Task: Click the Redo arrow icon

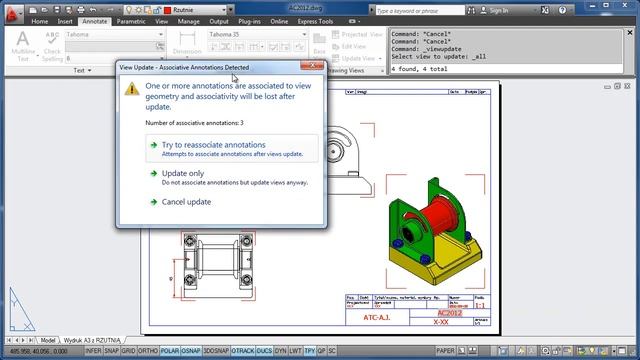Action: 110,10
